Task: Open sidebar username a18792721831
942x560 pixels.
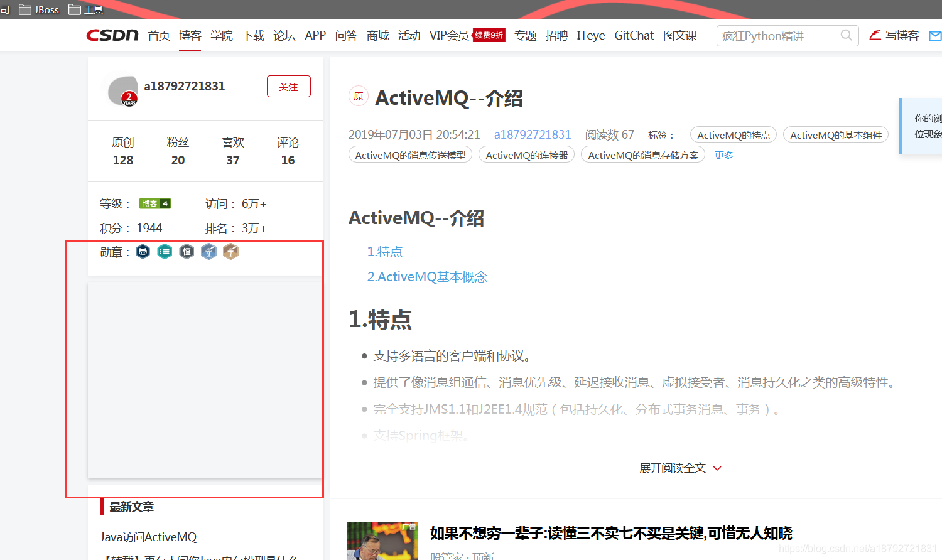Action: coord(185,86)
